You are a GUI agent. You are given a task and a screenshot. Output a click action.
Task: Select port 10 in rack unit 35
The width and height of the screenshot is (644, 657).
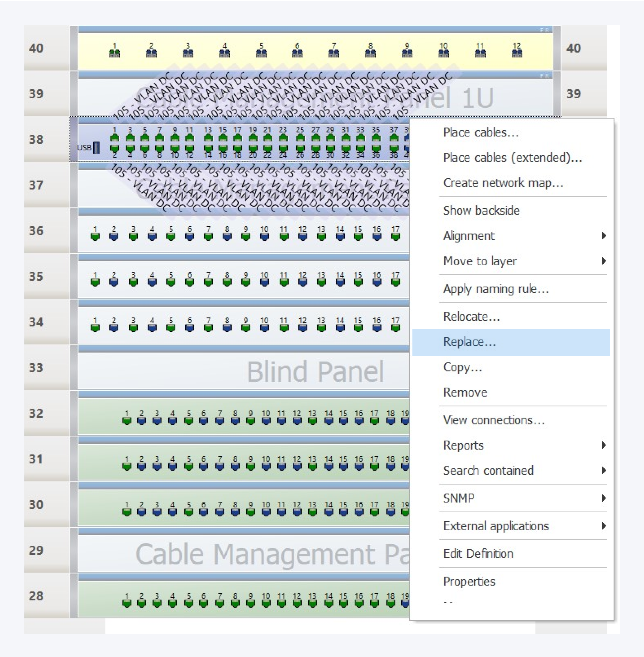click(x=265, y=282)
